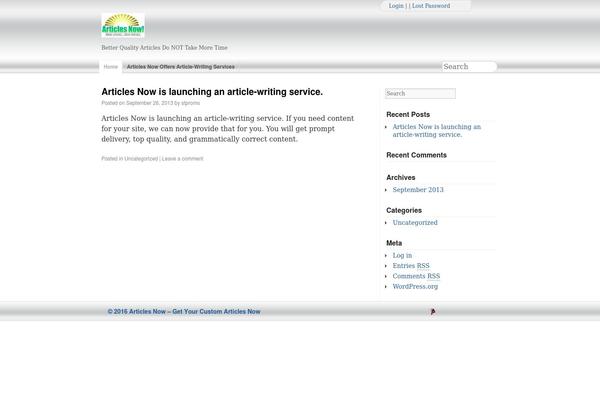Focus the navigation bar Search field
Viewport: 600px width, 400px height.
[x=469, y=67]
